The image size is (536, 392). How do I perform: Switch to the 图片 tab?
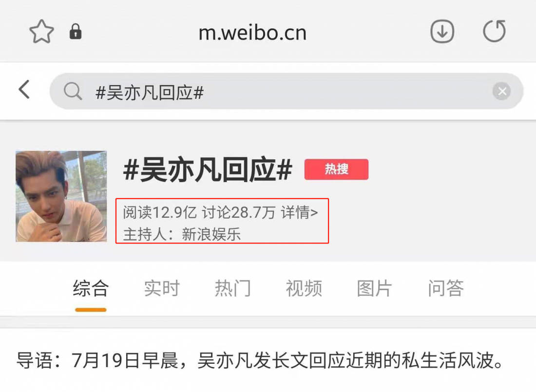pyautogui.click(x=375, y=288)
